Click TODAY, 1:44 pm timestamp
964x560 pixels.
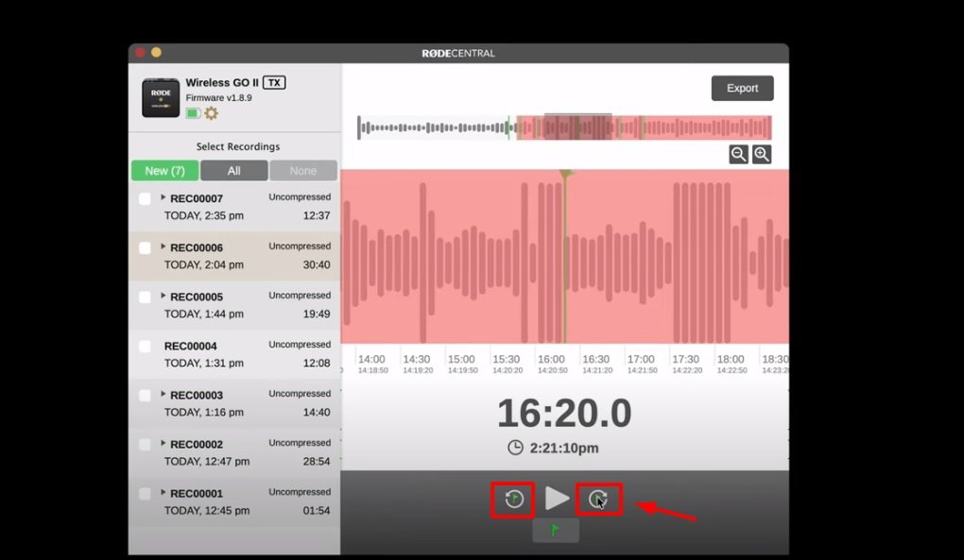point(203,314)
